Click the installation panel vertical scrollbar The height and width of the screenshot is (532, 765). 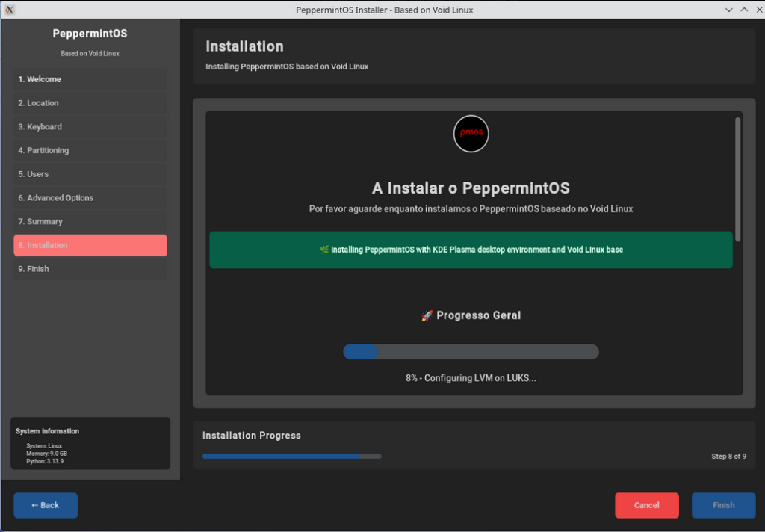[x=738, y=179]
